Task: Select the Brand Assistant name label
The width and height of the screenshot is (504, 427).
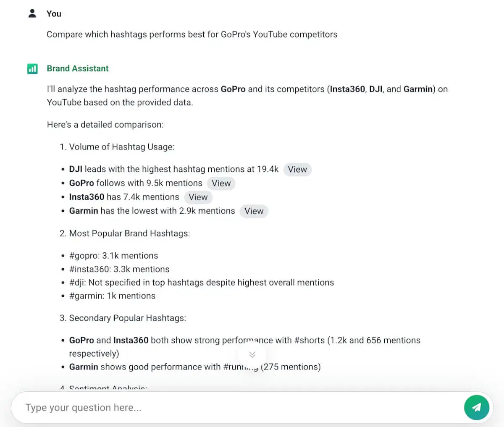Action: pyautogui.click(x=78, y=68)
